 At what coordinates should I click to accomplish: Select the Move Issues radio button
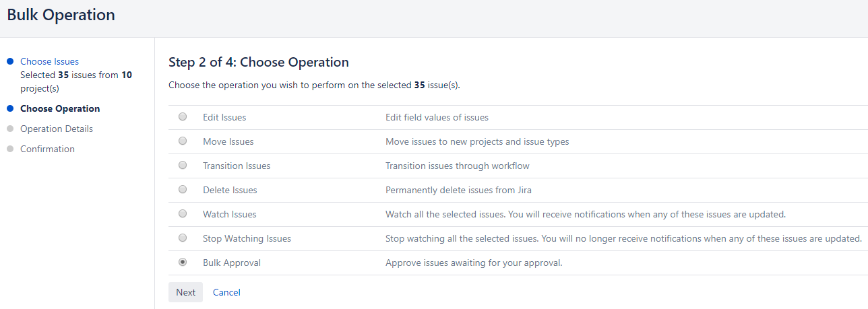tap(183, 141)
